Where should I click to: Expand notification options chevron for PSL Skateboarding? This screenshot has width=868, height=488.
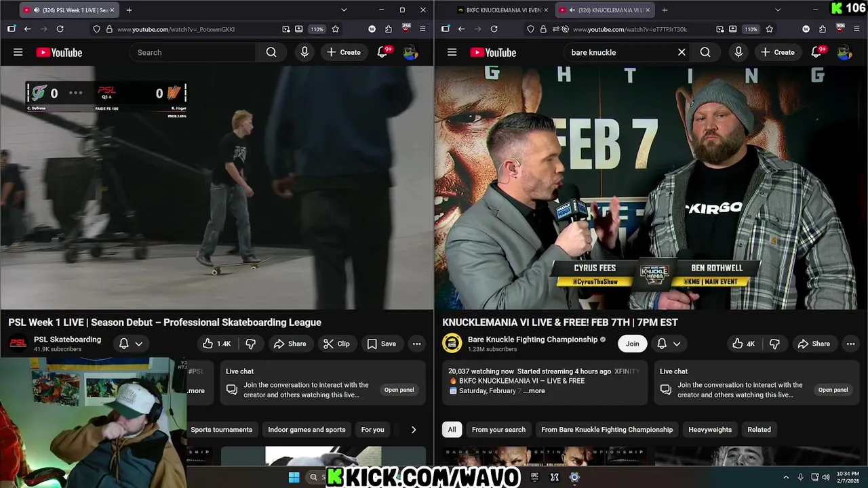(x=138, y=344)
